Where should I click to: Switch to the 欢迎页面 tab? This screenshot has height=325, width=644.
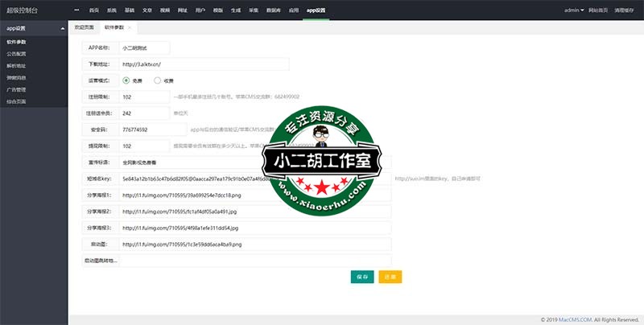pyautogui.click(x=83, y=27)
